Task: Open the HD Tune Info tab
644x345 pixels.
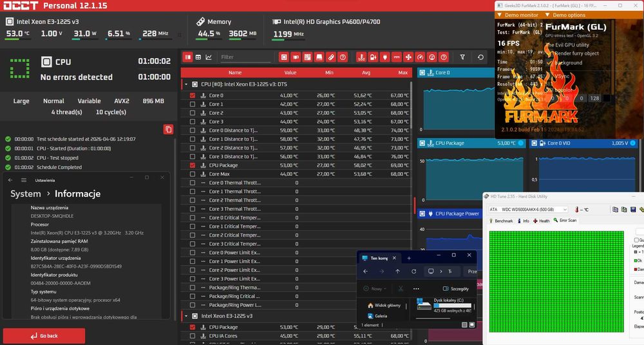Action: pos(523,221)
